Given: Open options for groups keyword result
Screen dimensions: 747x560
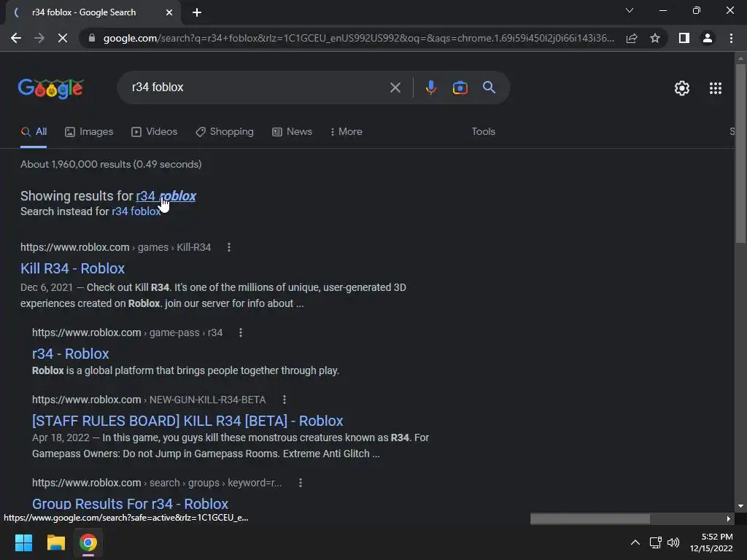Looking at the screenshot, I should tap(301, 483).
